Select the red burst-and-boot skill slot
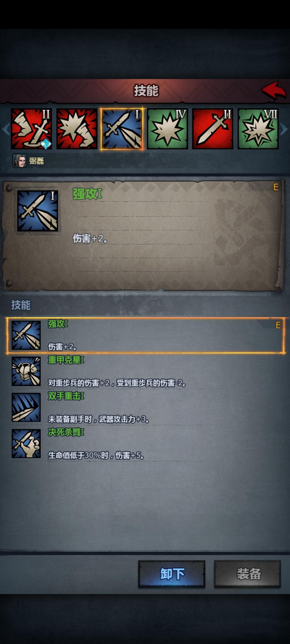Screen dimensions: 290x644 (77, 129)
